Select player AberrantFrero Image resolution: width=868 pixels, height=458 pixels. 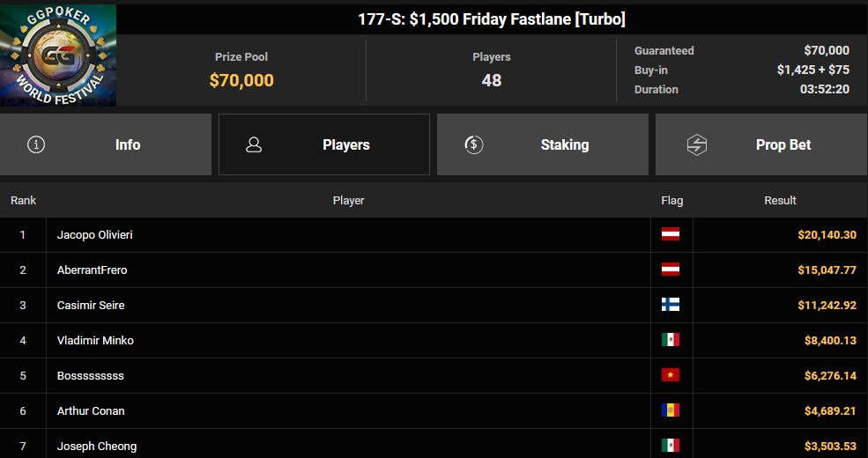92,270
